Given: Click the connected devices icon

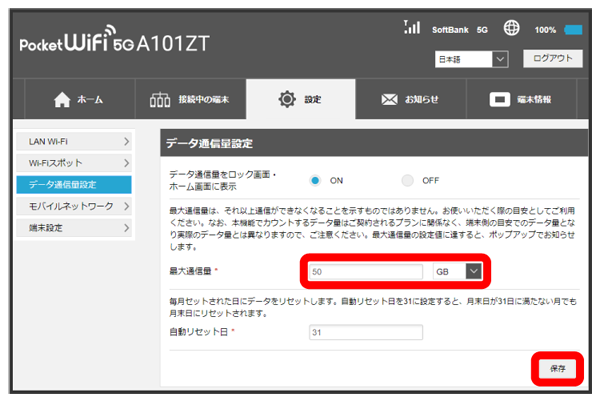Looking at the screenshot, I should (x=160, y=100).
